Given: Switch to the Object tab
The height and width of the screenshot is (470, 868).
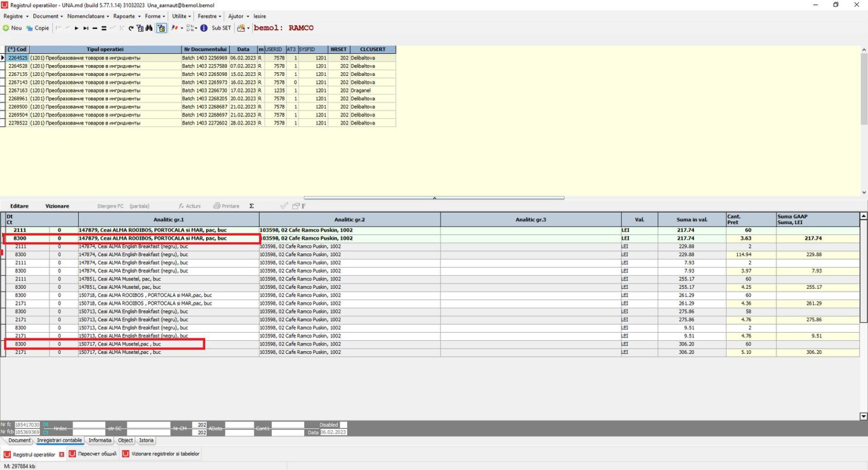Looking at the screenshot, I should click(x=125, y=441).
